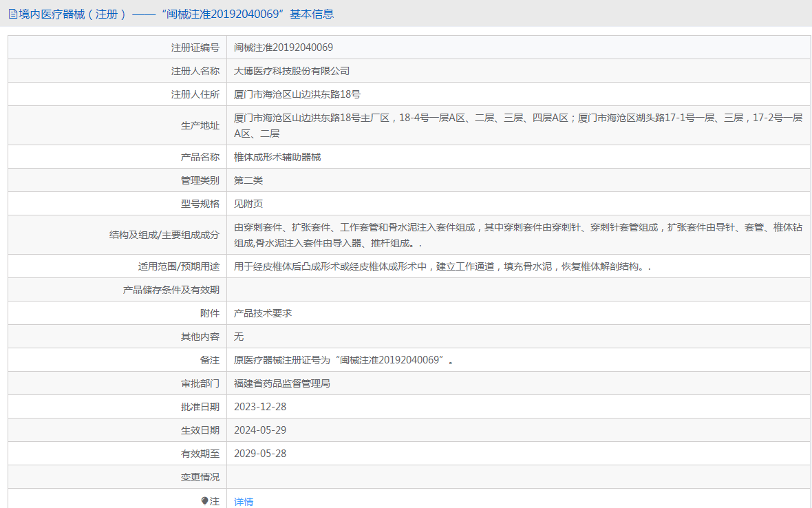812x508 pixels.
Task: Select the registration number 闽械注准20192040069 value
Action: 284,47
